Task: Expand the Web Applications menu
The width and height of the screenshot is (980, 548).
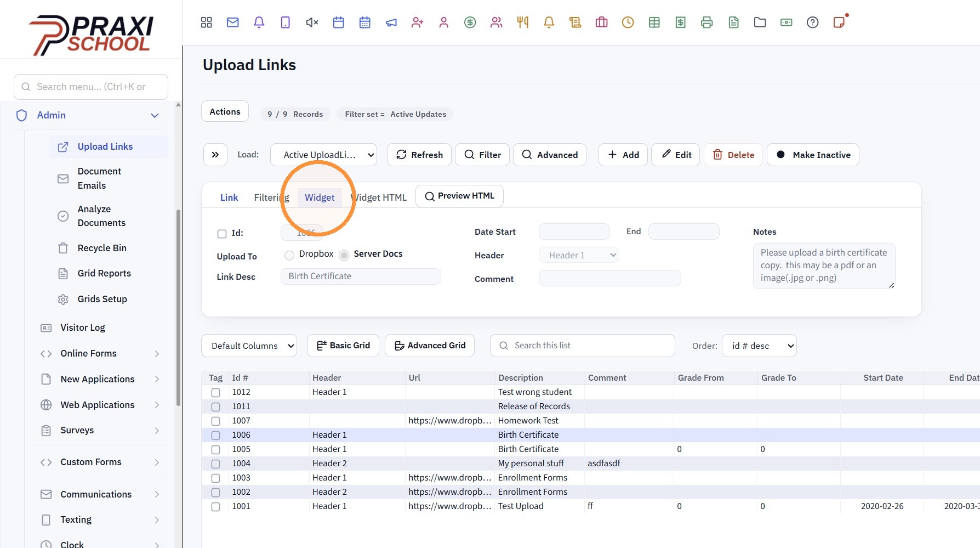Action: (157, 405)
